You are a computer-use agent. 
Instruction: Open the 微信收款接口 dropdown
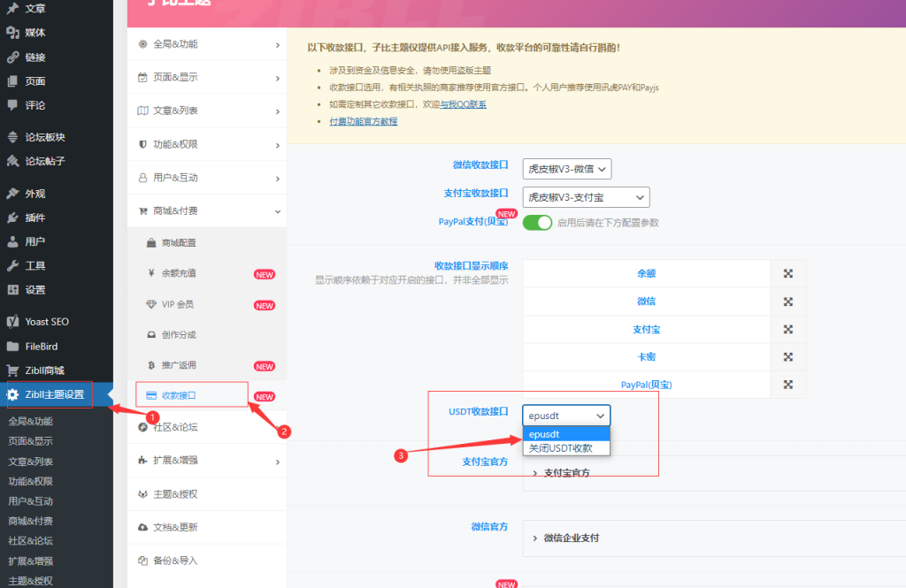[567, 169]
